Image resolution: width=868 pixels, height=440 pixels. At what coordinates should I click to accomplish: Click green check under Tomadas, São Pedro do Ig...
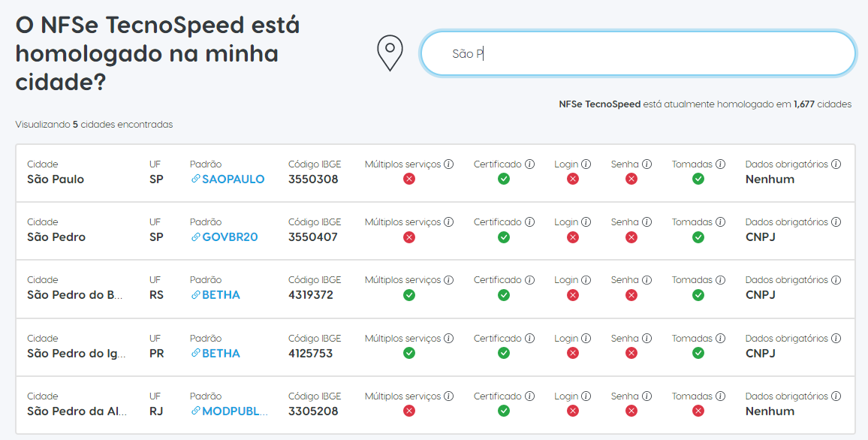pyautogui.click(x=698, y=353)
